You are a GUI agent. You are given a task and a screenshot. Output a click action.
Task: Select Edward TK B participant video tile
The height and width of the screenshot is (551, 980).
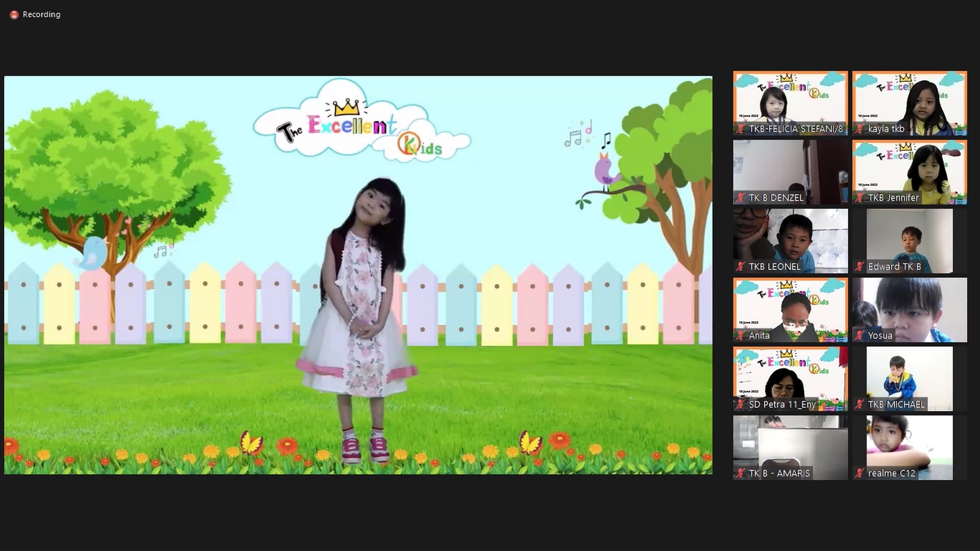point(910,241)
